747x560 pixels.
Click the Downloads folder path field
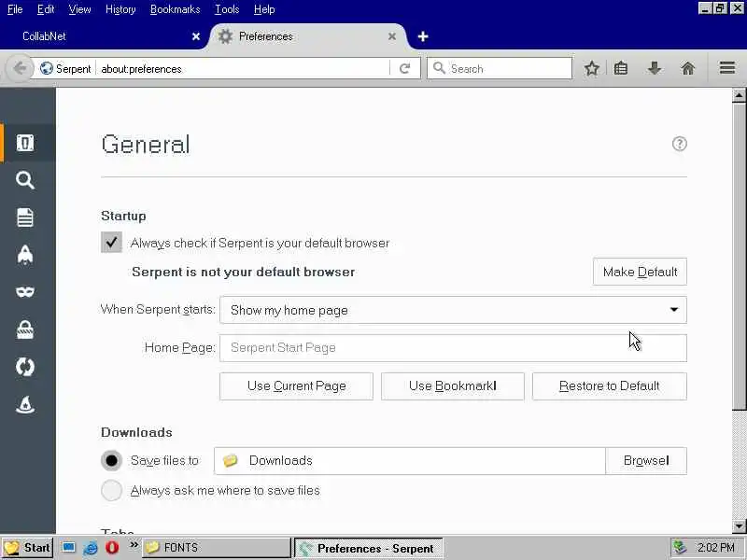410,461
